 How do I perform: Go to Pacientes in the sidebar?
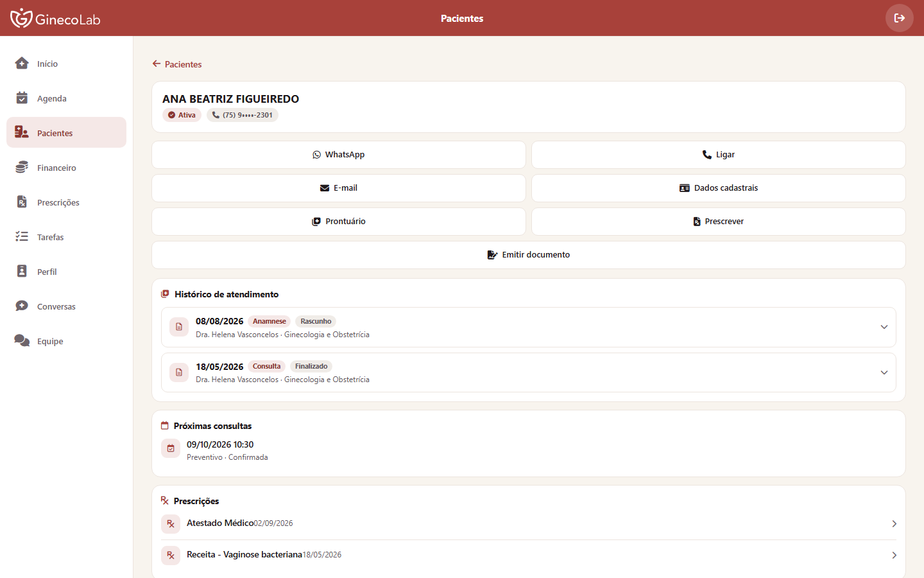66,132
